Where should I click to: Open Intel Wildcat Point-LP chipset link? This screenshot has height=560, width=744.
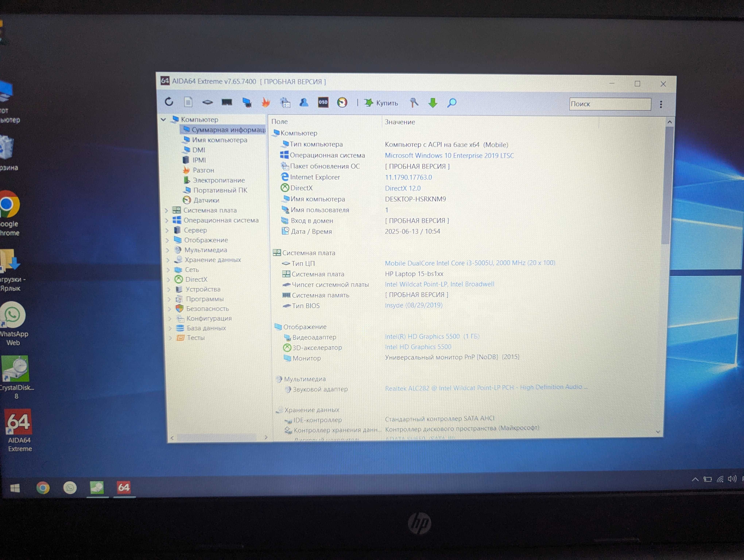(x=440, y=284)
